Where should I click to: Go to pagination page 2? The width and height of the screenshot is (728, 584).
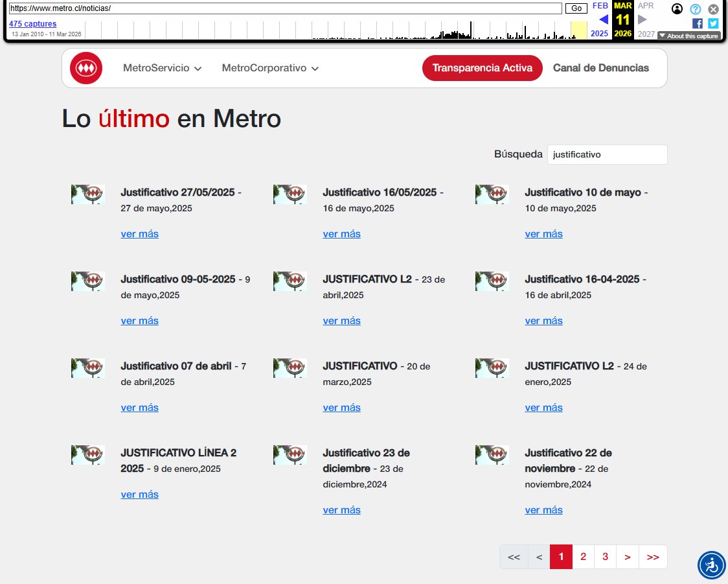(583, 557)
